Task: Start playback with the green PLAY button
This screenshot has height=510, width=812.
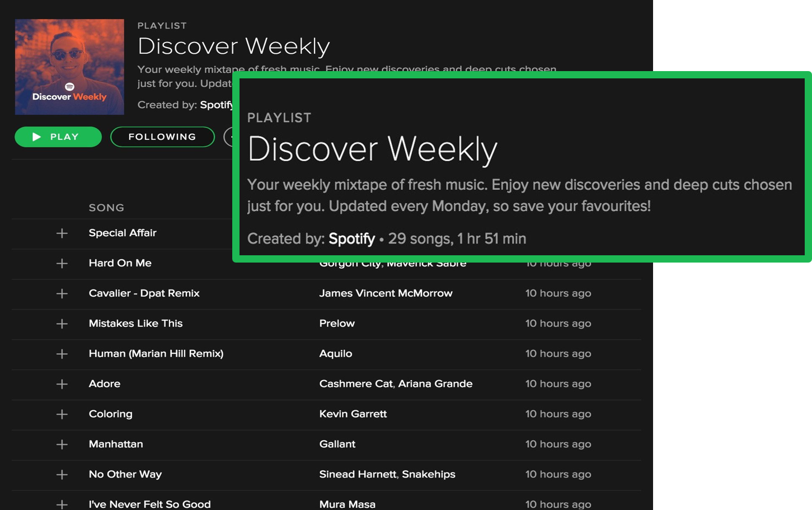Action: tap(58, 137)
